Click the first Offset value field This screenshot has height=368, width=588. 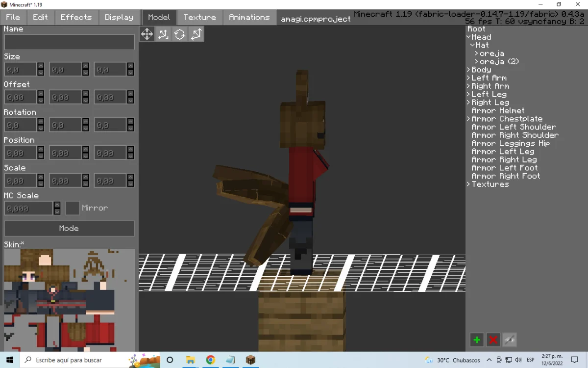[21, 97]
